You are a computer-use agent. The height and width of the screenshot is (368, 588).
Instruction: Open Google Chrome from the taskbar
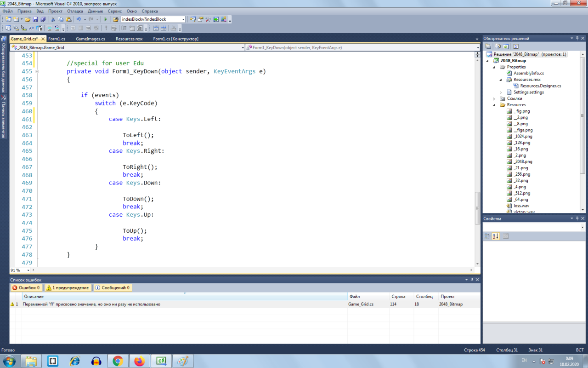pos(118,361)
